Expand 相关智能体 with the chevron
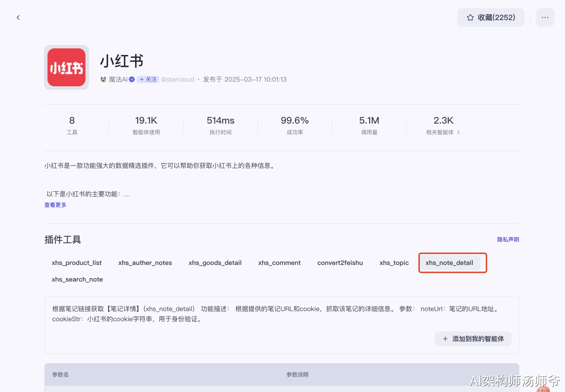Screen dimensions: 565x392 [458, 132]
